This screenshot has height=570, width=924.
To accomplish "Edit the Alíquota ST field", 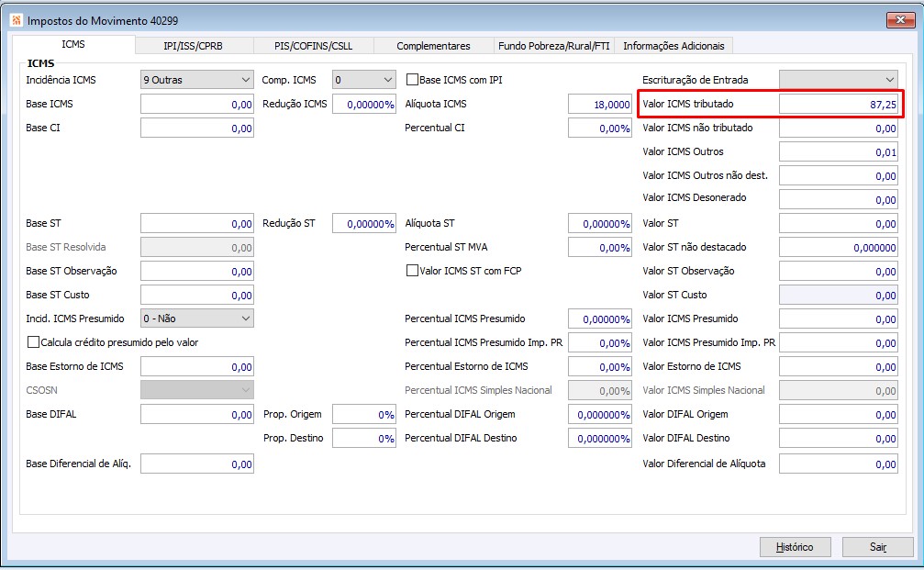I will click(x=600, y=223).
